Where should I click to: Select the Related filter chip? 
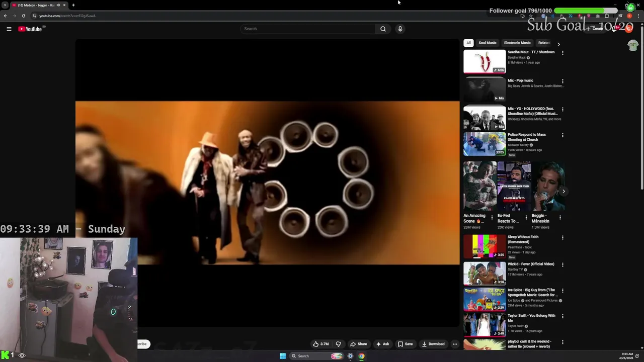click(544, 43)
